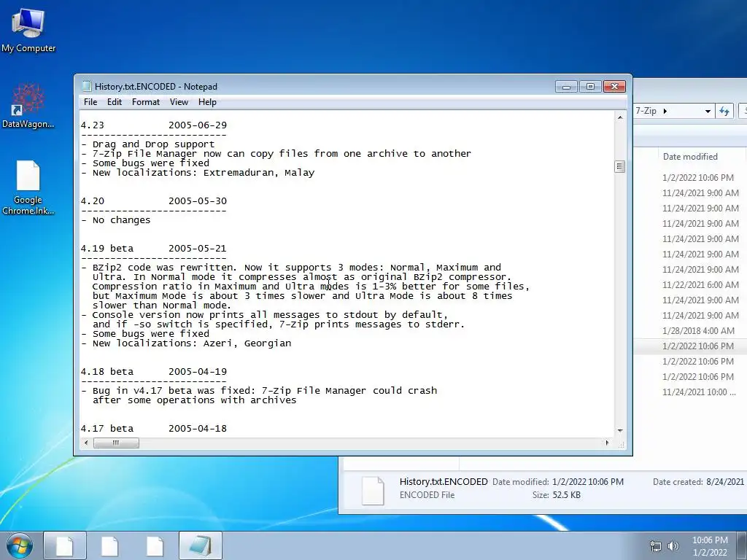747x560 pixels.
Task: Click the Explorer refresh arrows button
Action: pyautogui.click(x=724, y=111)
